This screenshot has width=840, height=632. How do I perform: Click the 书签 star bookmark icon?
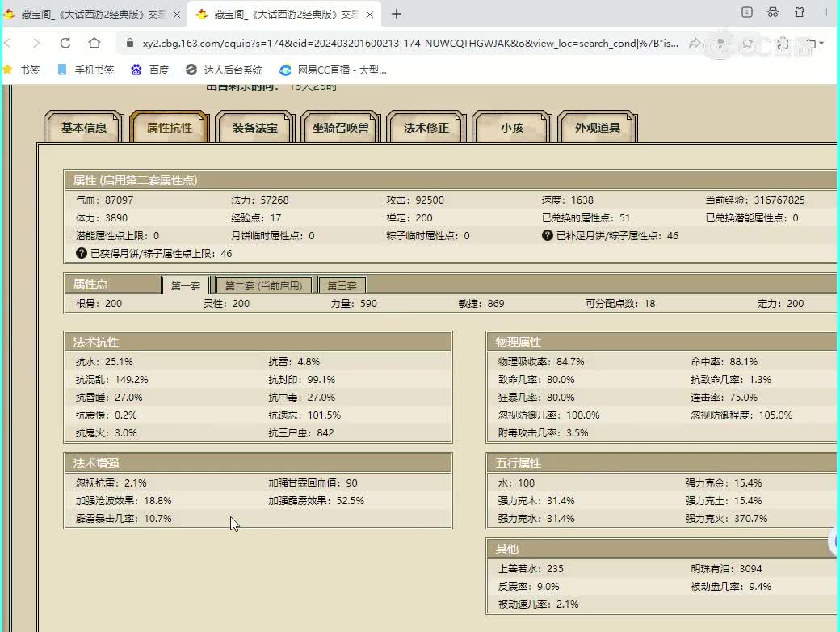point(7,70)
